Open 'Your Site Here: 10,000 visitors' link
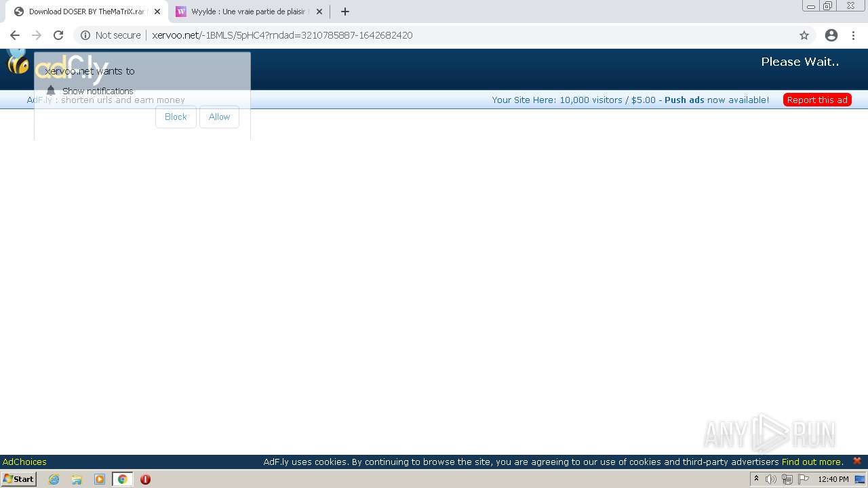This screenshot has width=868, height=488. (574, 100)
